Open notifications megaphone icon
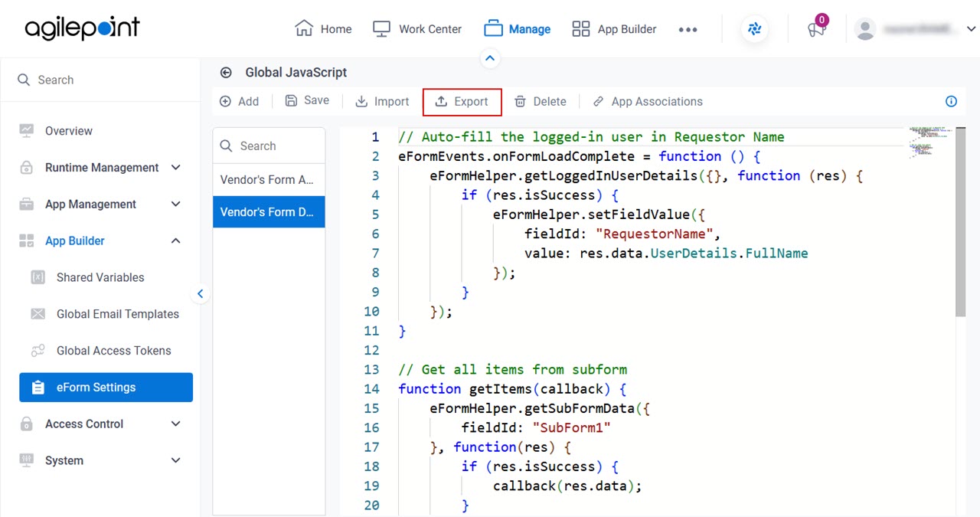Image resolution: width=980 pixels, height=517 pixels. point(816,29)
